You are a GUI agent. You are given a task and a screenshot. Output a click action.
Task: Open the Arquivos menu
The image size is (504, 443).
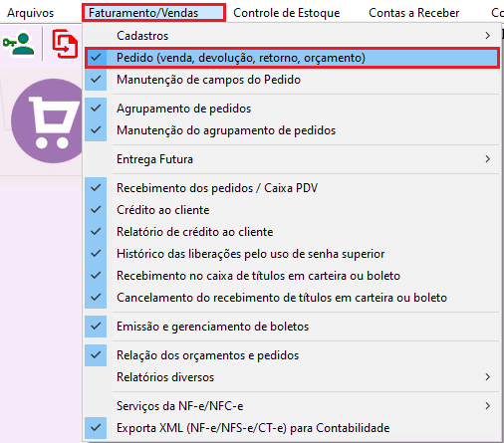(x=30, y=13)
